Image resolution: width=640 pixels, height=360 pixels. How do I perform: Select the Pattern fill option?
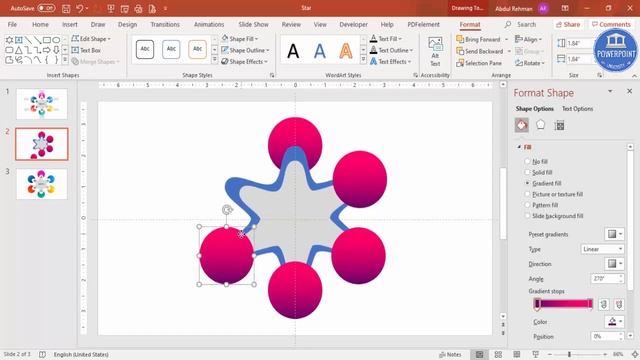coord(541,205)
